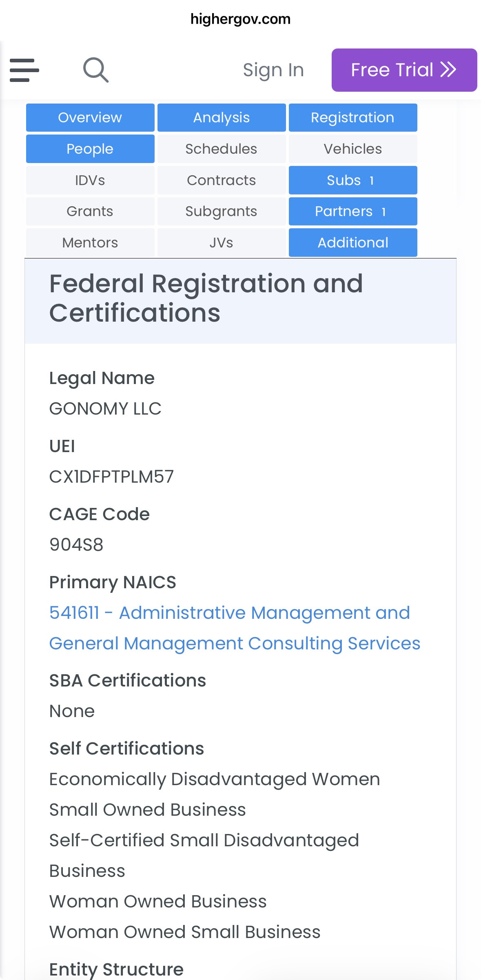Select the Registration tab

353,118
